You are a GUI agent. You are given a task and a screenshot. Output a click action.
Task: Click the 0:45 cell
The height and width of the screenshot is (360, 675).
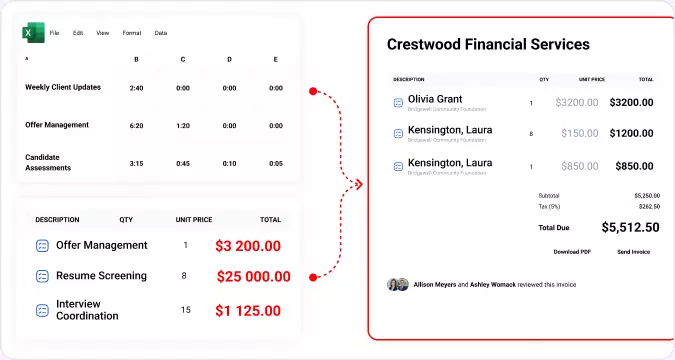tap(183, 164)
